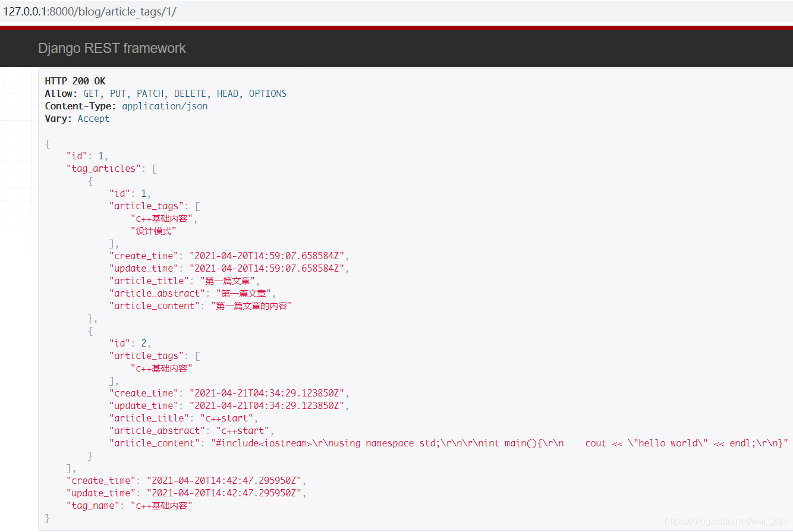The height and width of the screenshot is (532, 793).
Task: Click the "tag_name" value "c++基础内容"
Action: click(x=161, y=505)
